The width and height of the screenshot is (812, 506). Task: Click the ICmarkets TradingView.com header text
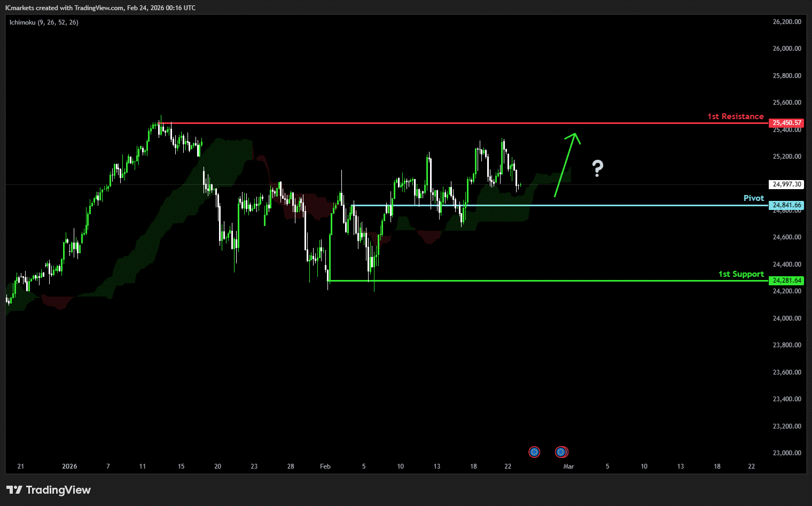click(100, 8)
